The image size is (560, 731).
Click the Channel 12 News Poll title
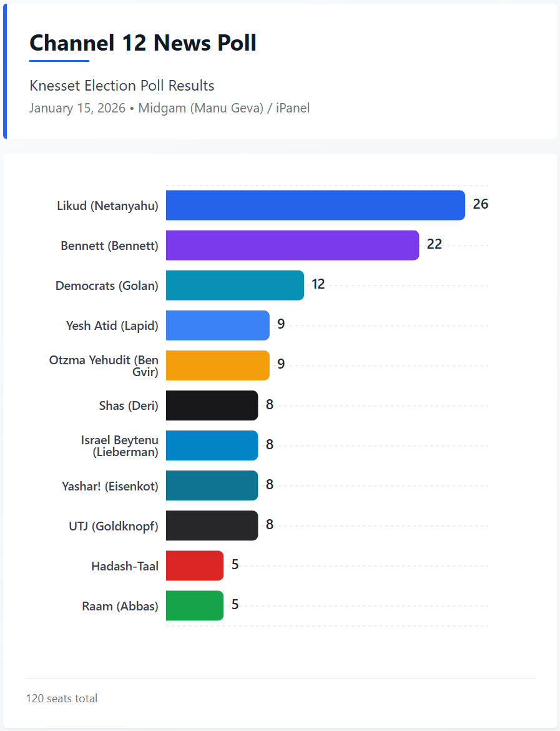coord(143,43)
